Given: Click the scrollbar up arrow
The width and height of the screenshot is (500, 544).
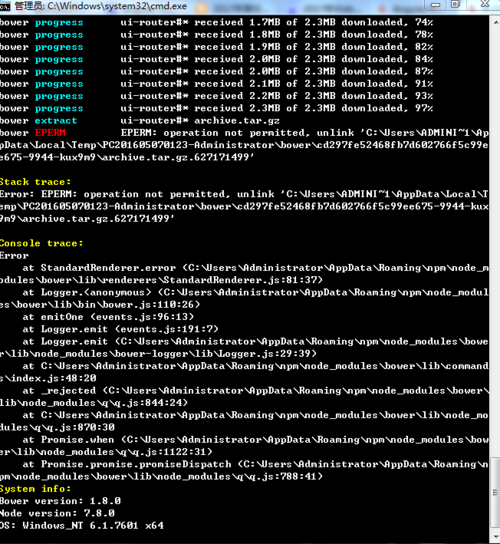Looking at the screenshot, I should (495, 22).
